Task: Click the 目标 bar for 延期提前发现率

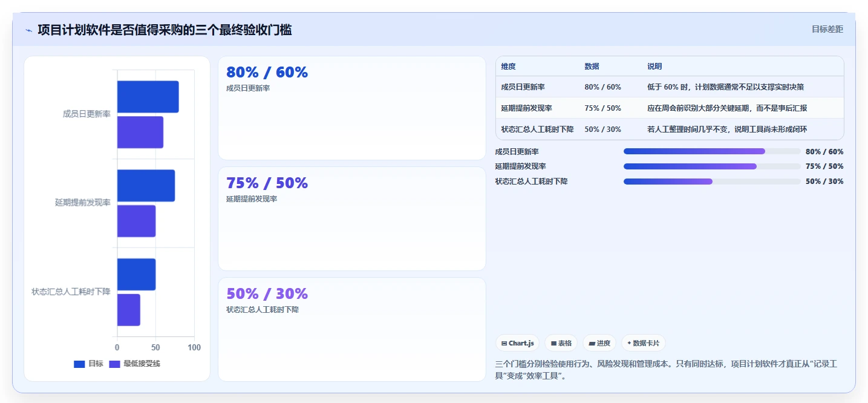Action: [x=146, y=185]
